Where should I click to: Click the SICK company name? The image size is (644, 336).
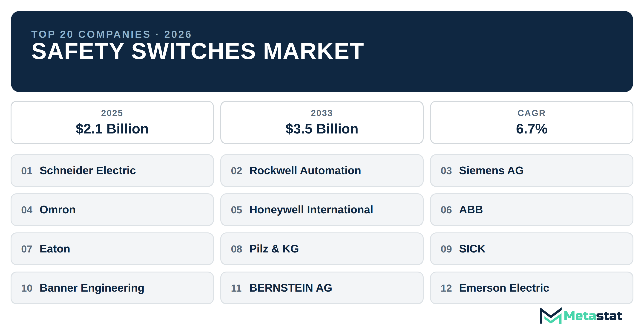tap(472, 249)
